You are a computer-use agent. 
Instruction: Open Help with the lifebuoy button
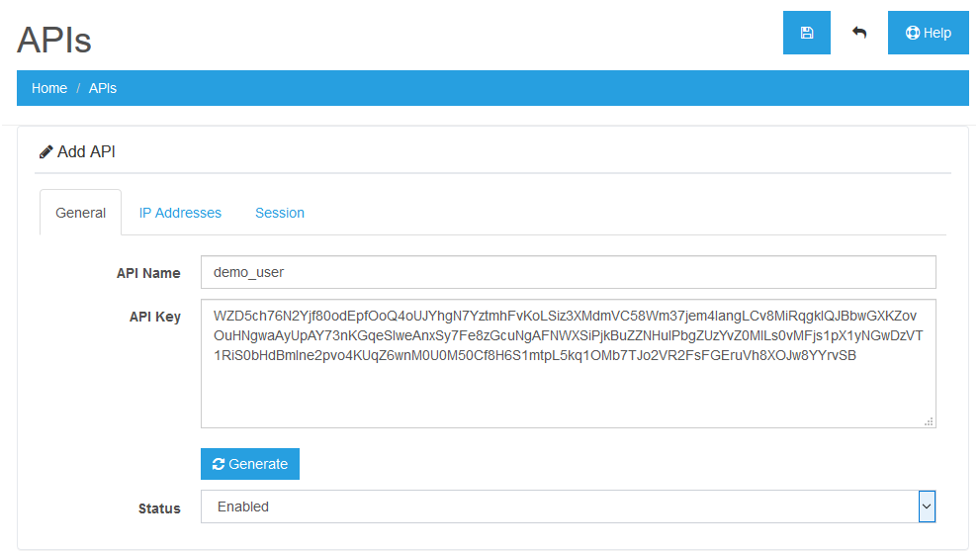click(928, 33)
